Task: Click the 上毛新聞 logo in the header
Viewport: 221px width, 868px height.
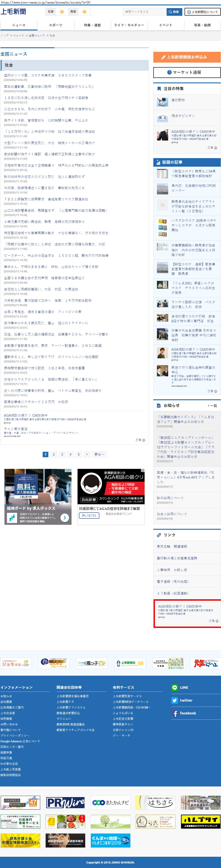Action: point(13,12)
